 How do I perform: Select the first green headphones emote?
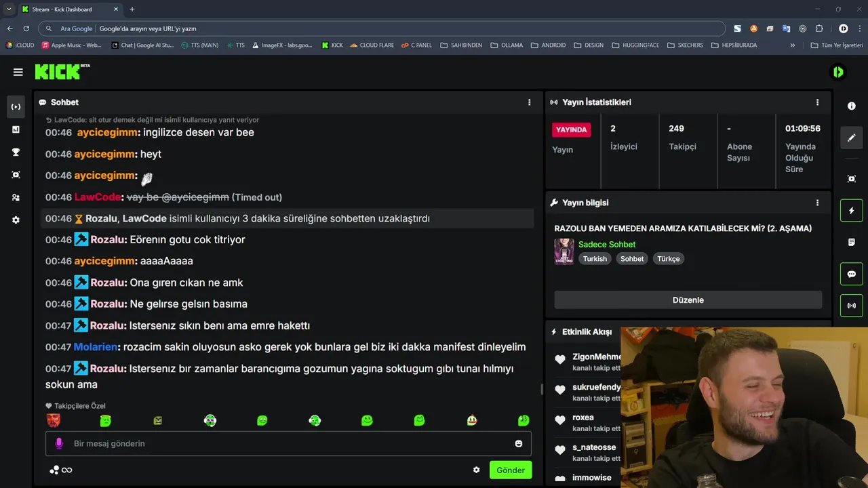[210, 421]
